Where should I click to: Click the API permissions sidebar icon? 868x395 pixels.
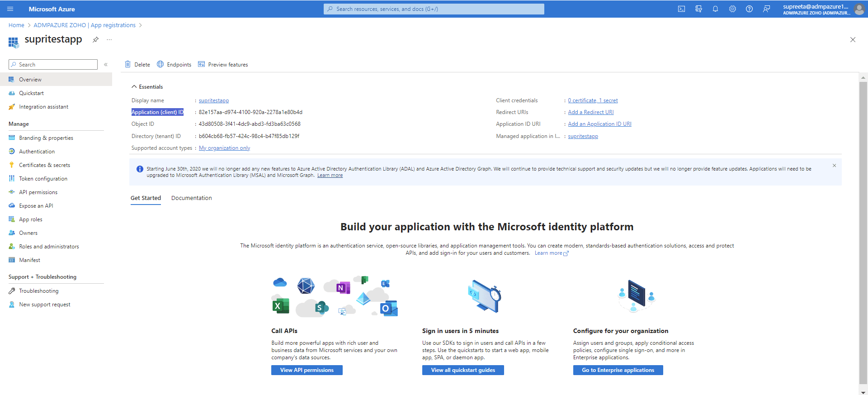(12, 192)
